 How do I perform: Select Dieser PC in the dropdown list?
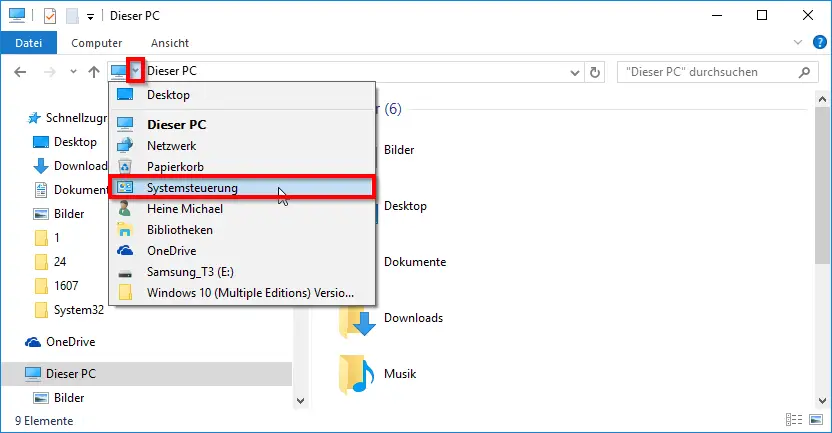tap(242, 125)
